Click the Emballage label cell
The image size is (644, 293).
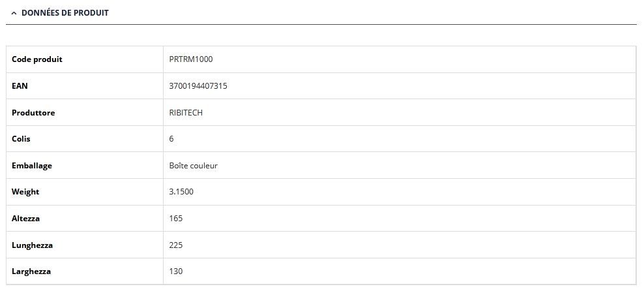(x=32, y=166)
